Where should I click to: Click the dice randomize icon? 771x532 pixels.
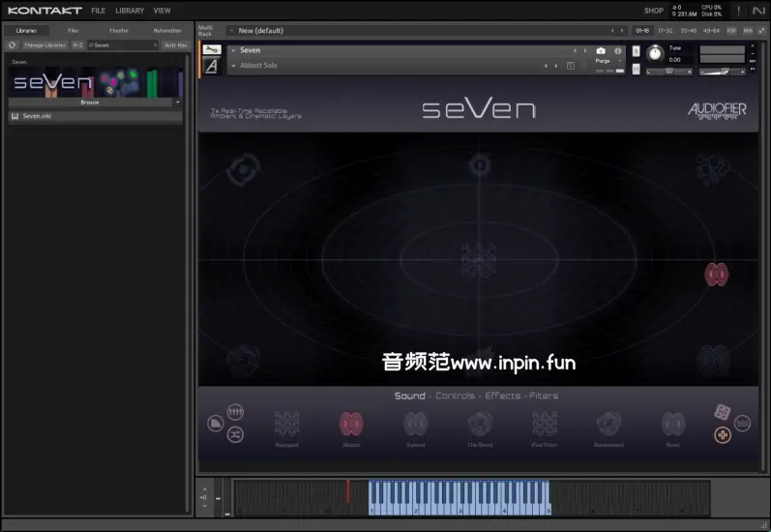(x=722, y=412)
